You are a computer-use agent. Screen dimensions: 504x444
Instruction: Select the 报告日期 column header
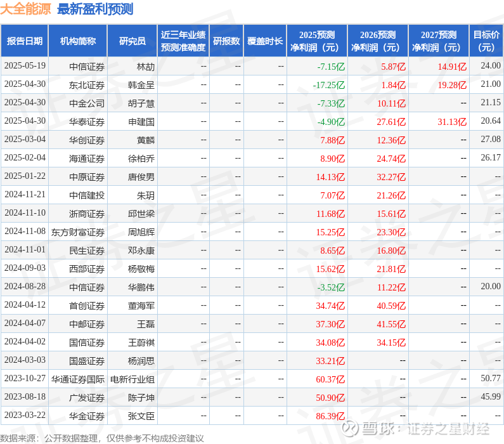(25, 41)
